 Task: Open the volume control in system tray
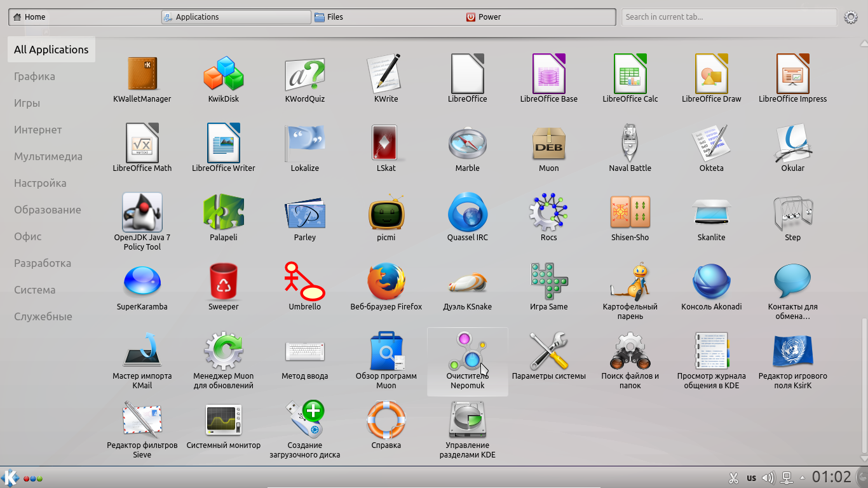point(768,478)
